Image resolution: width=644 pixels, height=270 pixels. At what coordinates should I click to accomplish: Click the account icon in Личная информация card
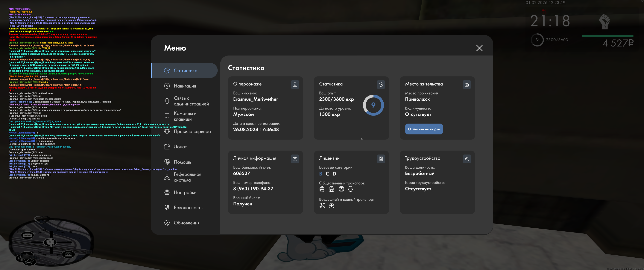295,159
